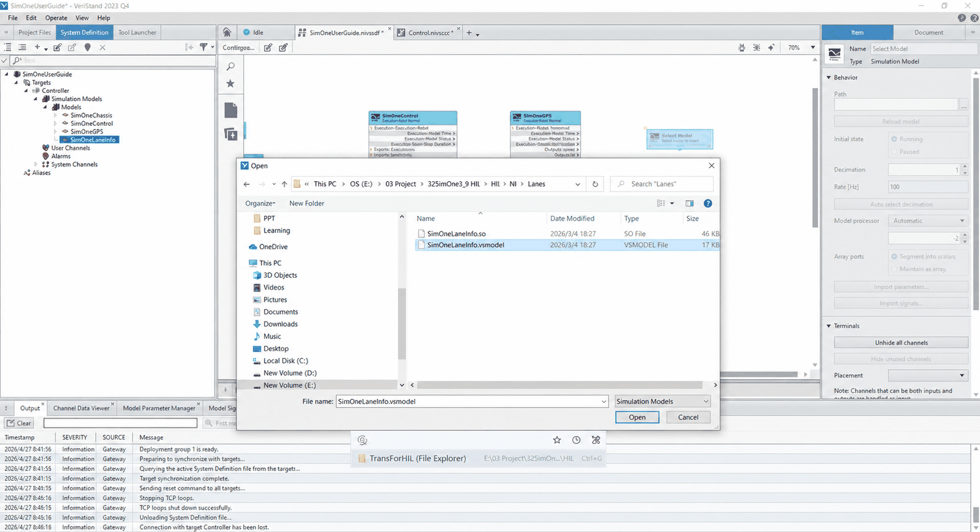Click the rightmost icon left of the 70% zoom
The image size is (980, 532).
tap(771, 48)
